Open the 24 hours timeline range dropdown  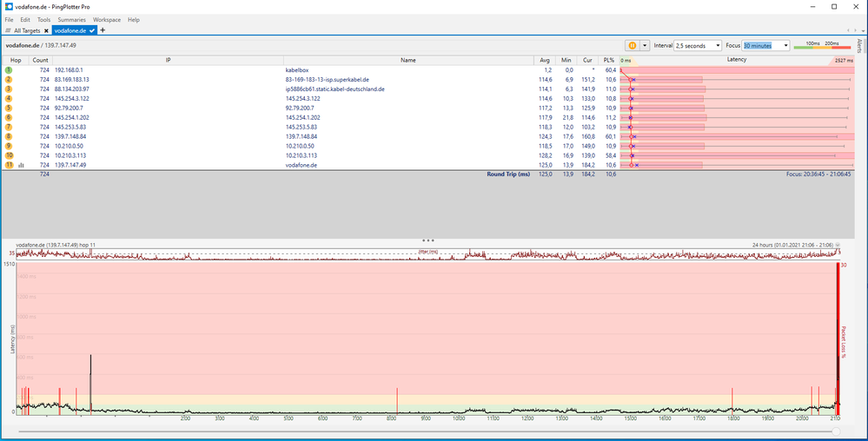pyautogui.click(x=838, y=245)
